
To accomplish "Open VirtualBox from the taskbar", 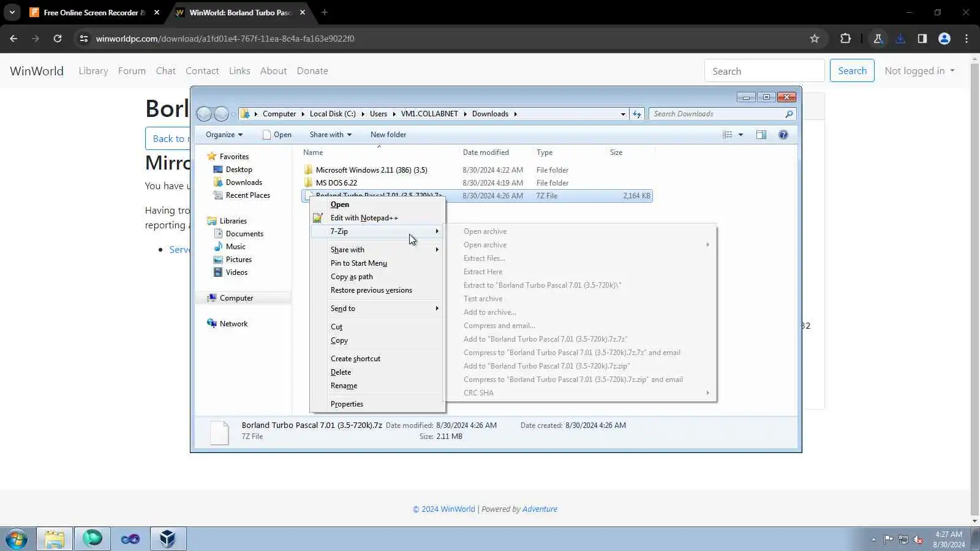I will (168, 539).
